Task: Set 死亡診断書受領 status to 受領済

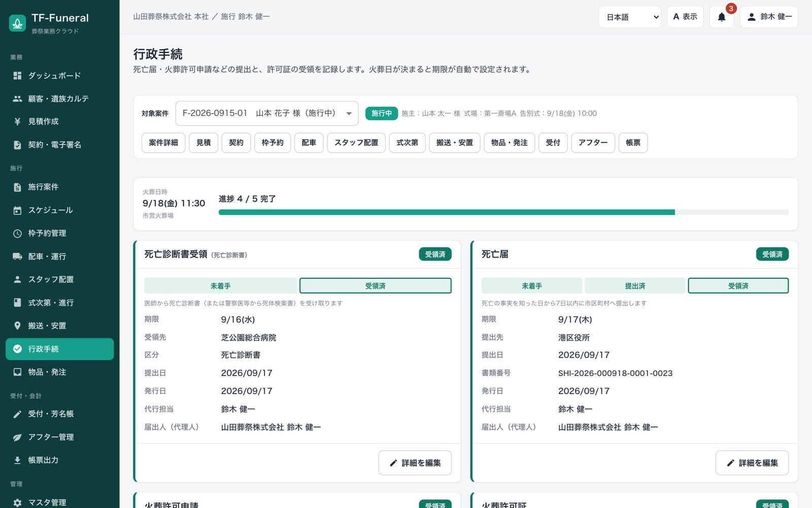Action: point(375,286)
